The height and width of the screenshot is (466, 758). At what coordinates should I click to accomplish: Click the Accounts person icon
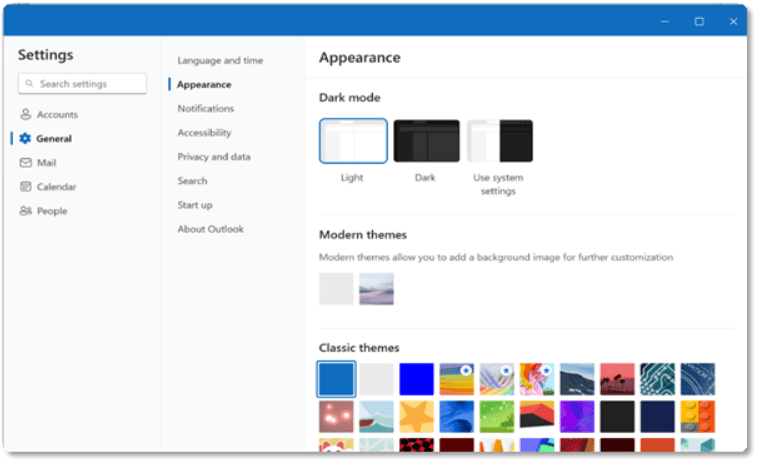26,115
